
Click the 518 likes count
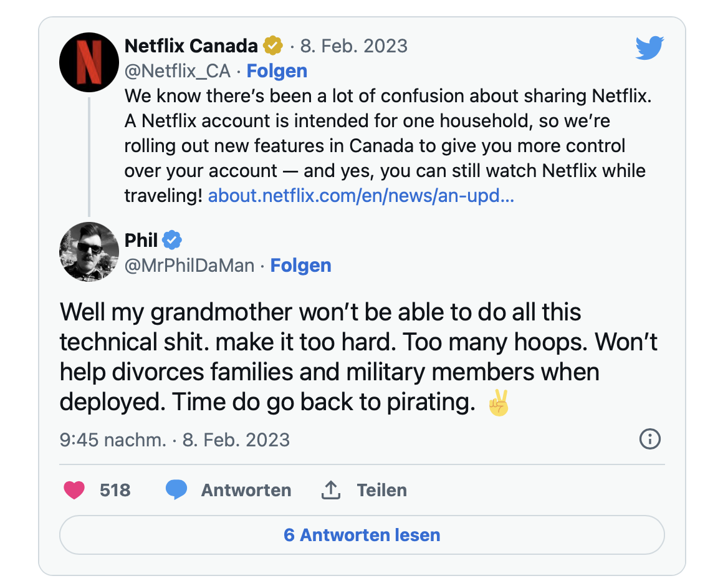115,490
